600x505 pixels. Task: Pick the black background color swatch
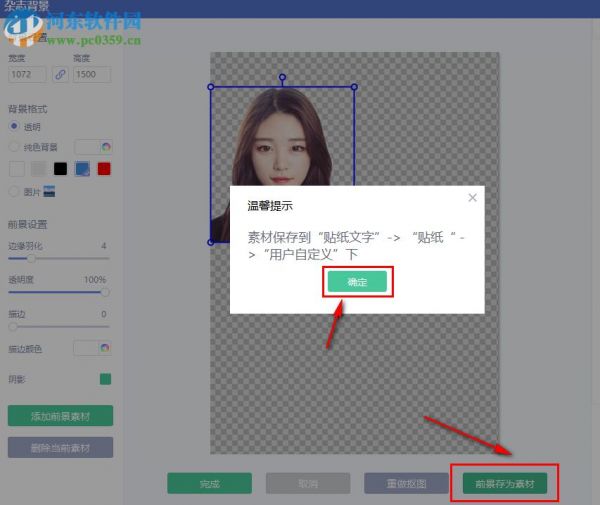[x=61, y=169]
